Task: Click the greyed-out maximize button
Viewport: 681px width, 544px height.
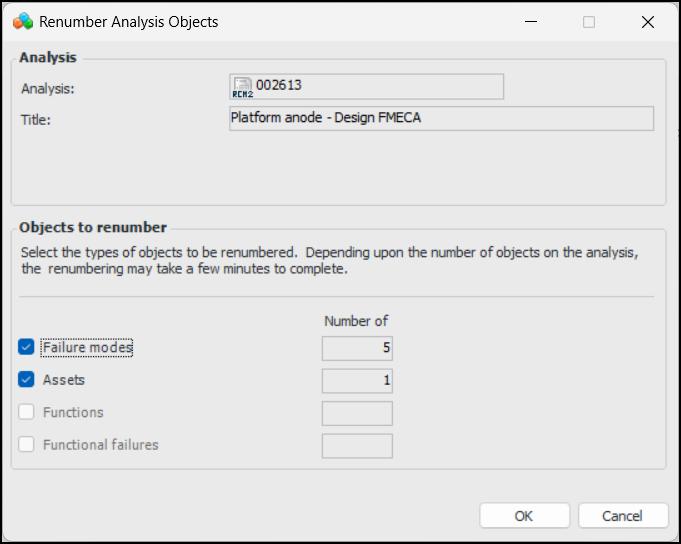Action: (x=589, y=21)
